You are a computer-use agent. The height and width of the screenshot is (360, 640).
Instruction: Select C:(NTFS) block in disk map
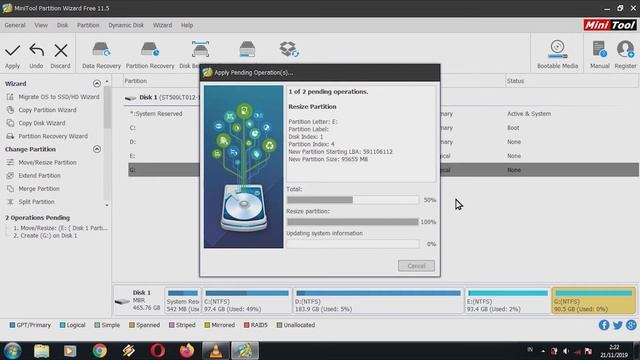[x=247, y=300]
